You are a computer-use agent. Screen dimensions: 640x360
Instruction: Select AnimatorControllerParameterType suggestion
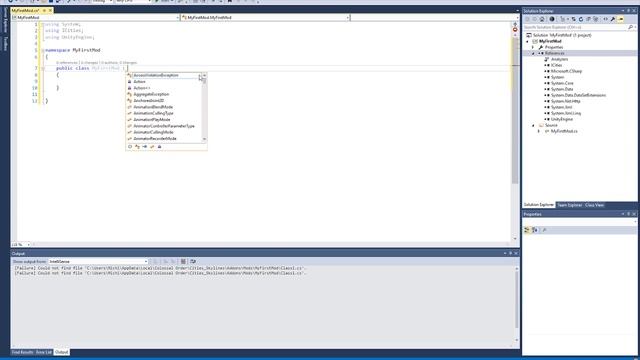coord(164,126)
